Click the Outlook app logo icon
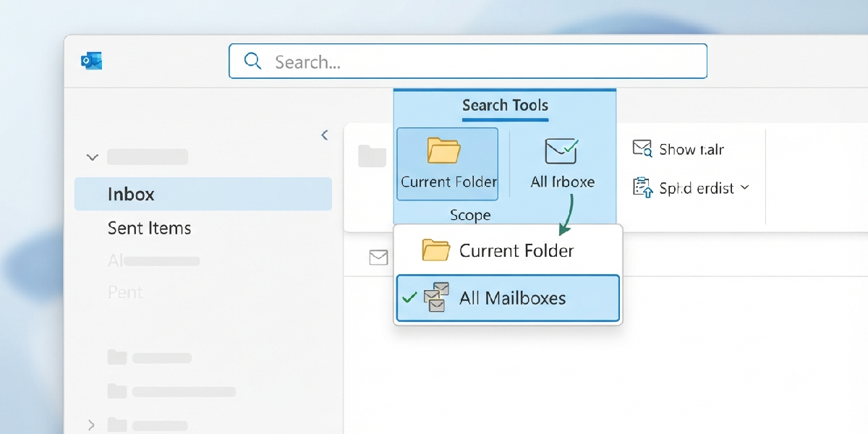The width and height of the screenshot is (868, 434). (92, 61)
